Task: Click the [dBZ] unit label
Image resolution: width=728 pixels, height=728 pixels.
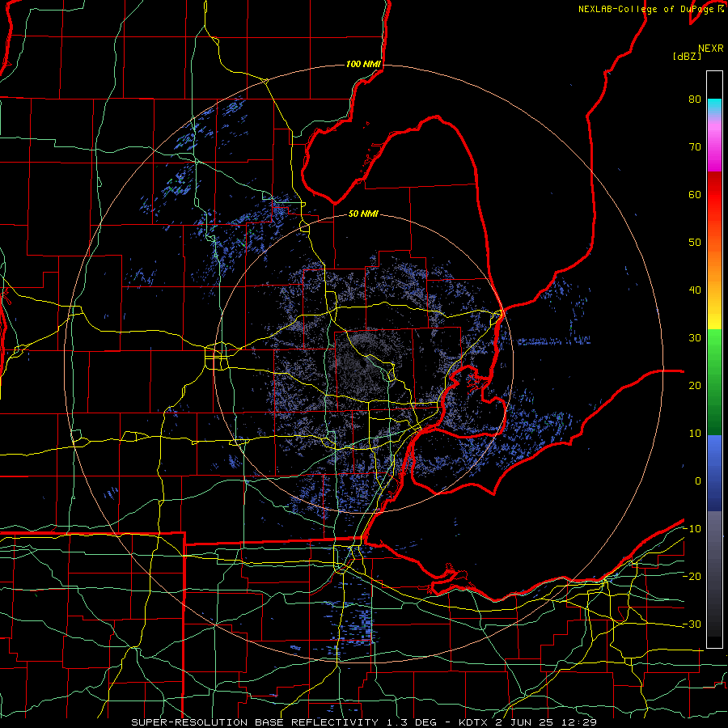Action: click(687, 56)
